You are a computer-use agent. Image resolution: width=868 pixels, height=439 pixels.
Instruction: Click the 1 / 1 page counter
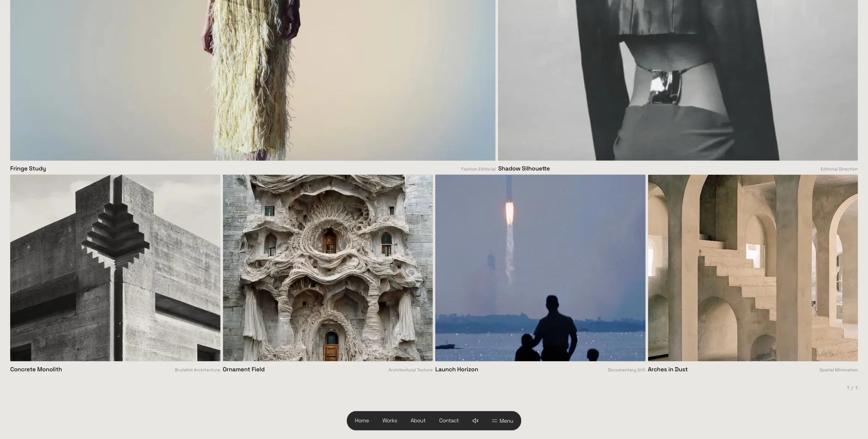coord(852,388)
